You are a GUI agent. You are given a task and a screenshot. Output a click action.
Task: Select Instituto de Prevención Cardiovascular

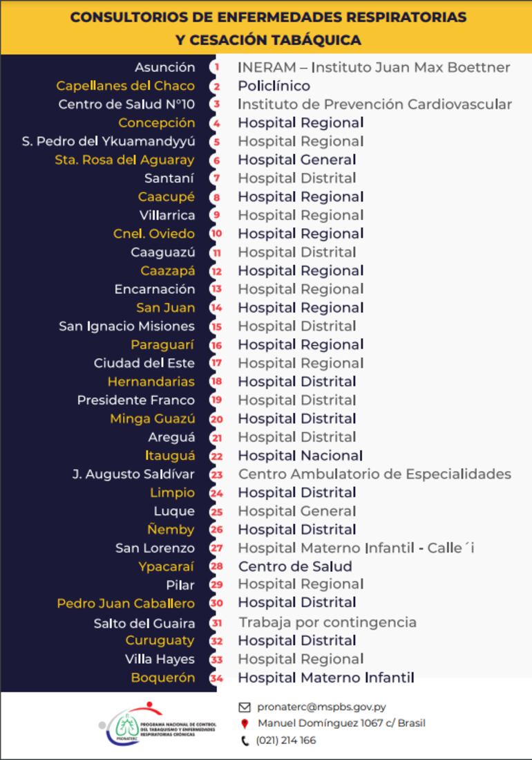[375, 104]
